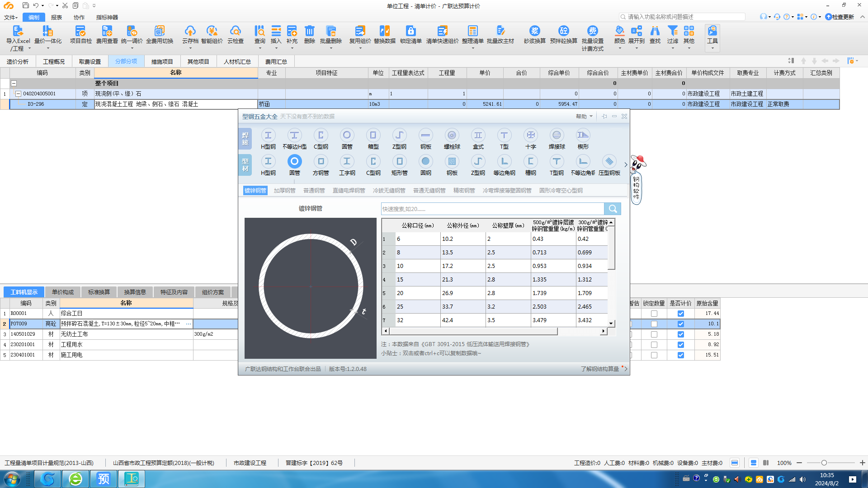This screenshot has height=488, width=868.
Task: Toggle checkbox in row 1 锁定数据 column
Action: (654, 313)
